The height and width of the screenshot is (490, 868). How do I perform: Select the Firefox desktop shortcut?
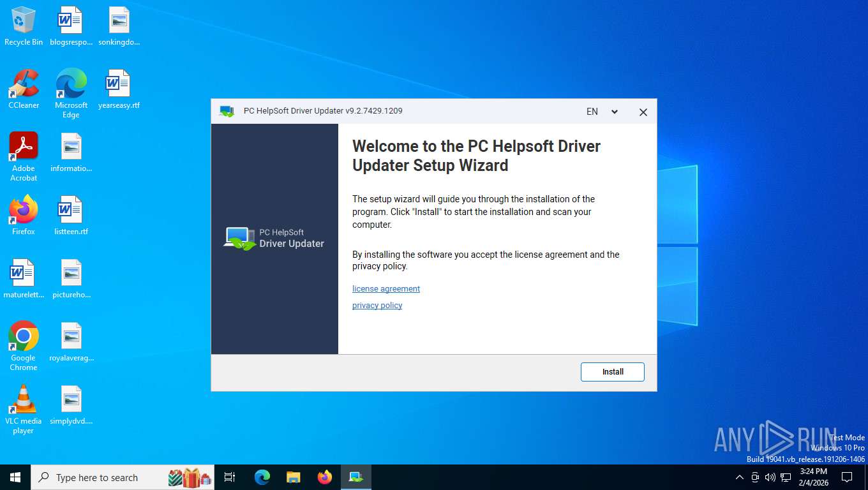(x=24, y=216)
